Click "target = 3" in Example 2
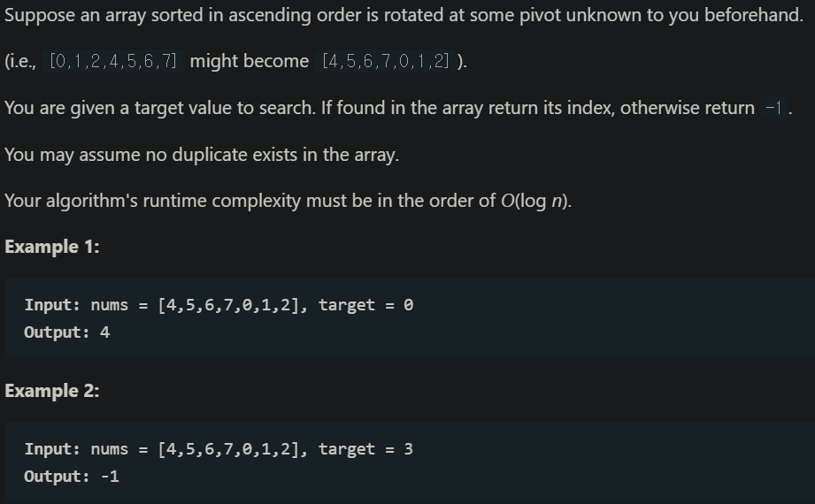Viewport: 815px width, 504px height. (365, 449)
